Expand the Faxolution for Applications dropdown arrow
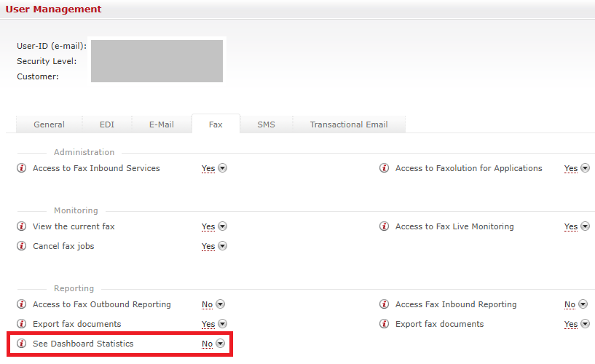Screen dimensions: 595x364 coord(586,168)
